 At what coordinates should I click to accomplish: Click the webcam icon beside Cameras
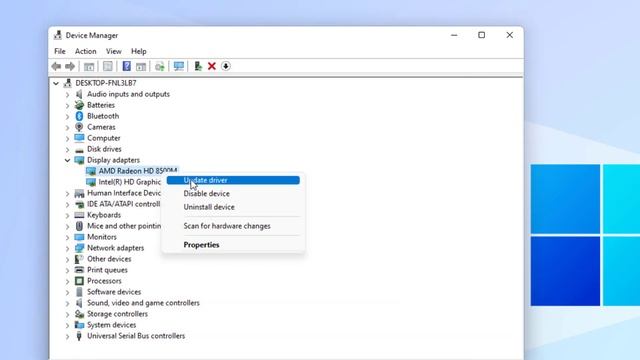tap(79, 127)
